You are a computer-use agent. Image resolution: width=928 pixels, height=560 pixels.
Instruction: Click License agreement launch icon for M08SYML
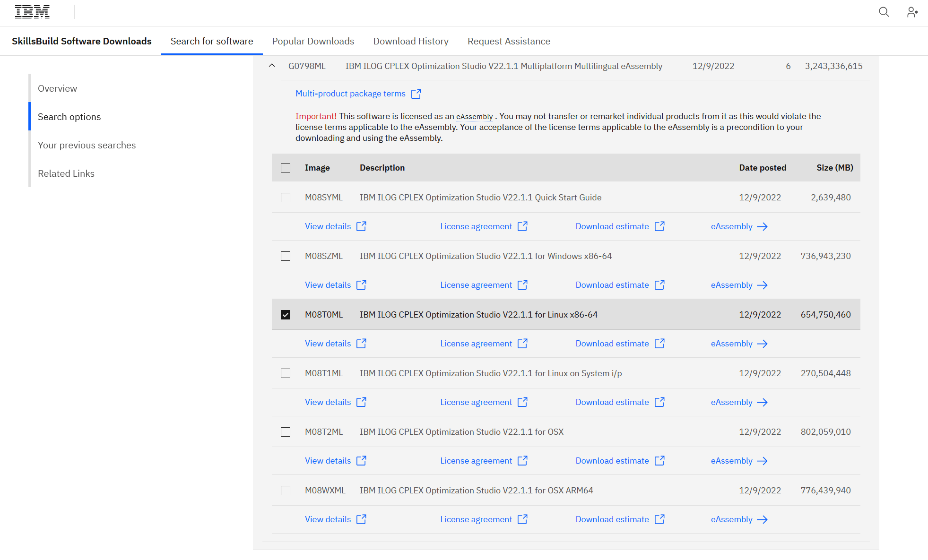[x=522, y=226]
